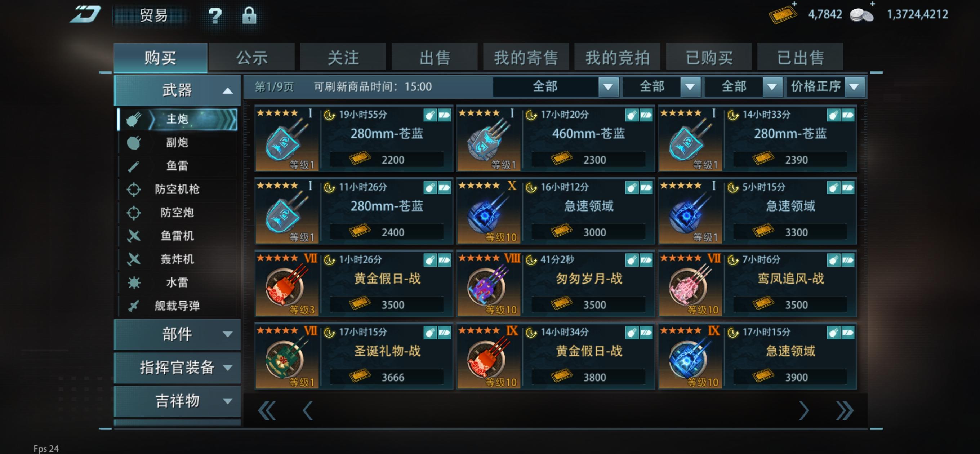Select 舰载导弹 weapon category
980x454 pixels.
pos(177,306)
